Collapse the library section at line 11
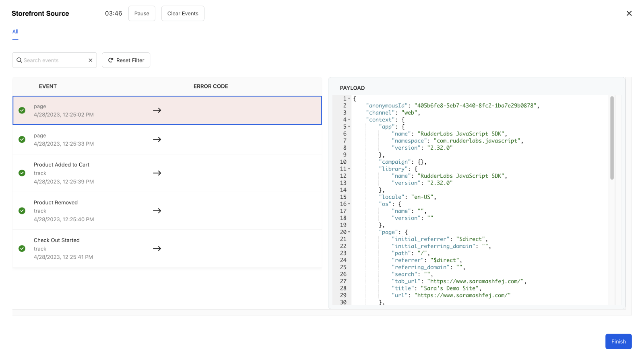 click(349, 169)
